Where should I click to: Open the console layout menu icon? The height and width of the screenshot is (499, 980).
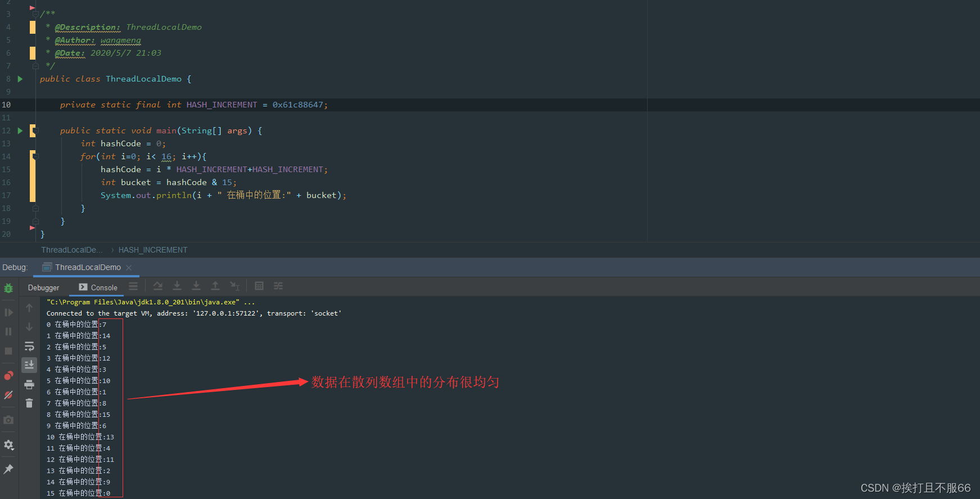coord(133,286)
